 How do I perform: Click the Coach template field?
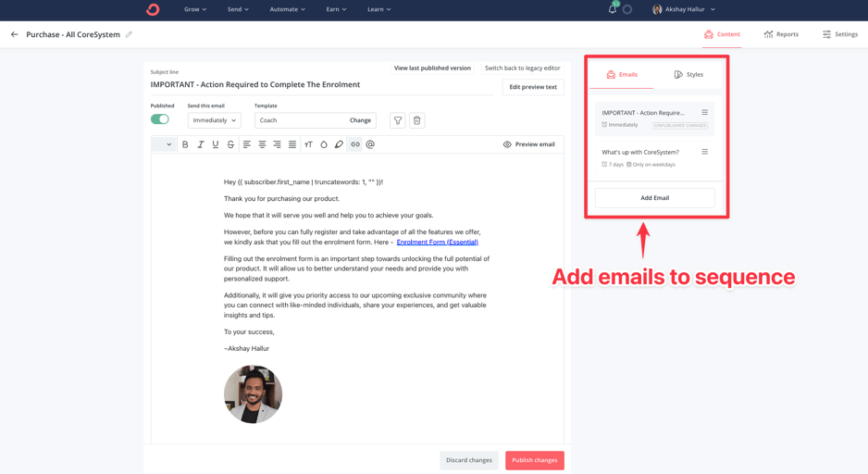tap(316, 120)
